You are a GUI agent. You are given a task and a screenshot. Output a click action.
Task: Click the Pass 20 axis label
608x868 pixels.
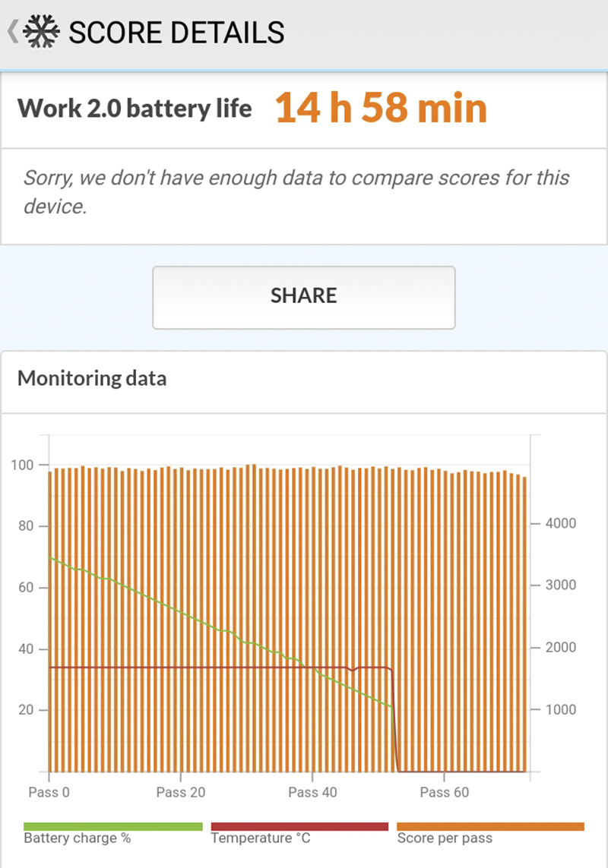click(x=181, y=793)
